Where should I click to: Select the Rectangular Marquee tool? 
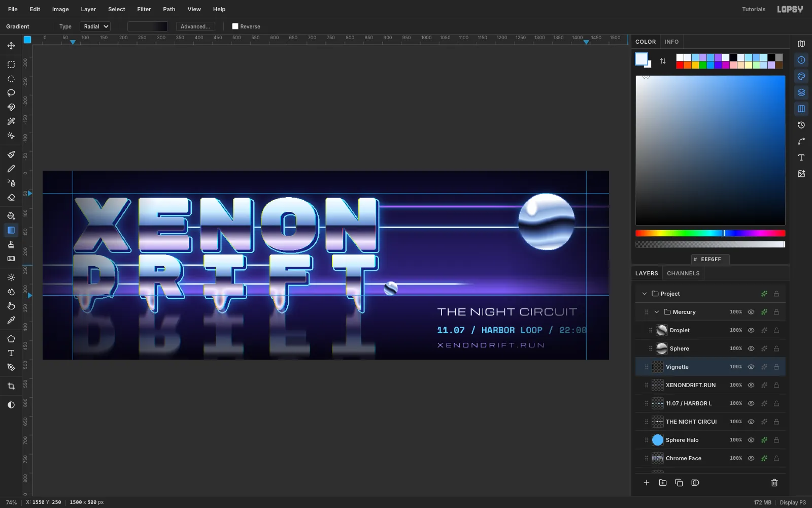pos(11,65)
